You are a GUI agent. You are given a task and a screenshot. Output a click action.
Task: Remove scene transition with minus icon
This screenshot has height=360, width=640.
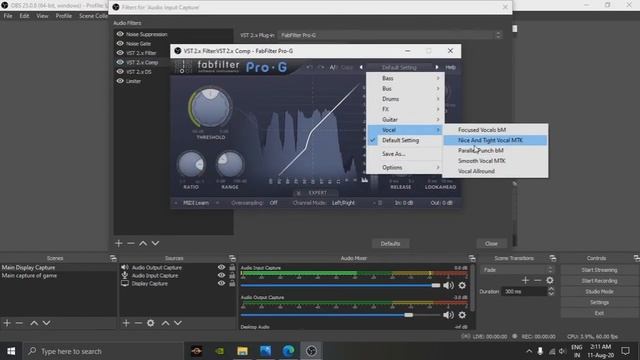(x=538, y=280)
